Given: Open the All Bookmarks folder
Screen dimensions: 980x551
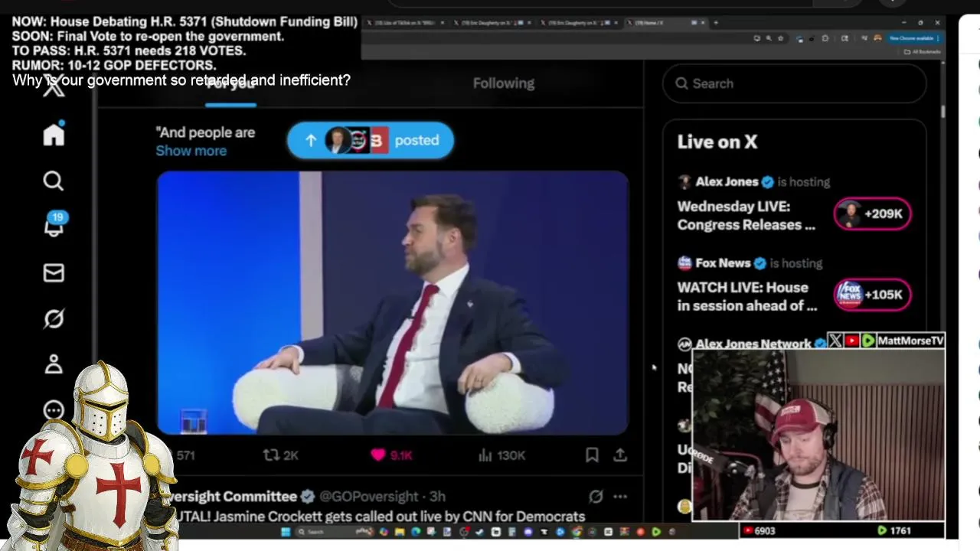Looking at the screenshot, I should click(x=923, y=51).
